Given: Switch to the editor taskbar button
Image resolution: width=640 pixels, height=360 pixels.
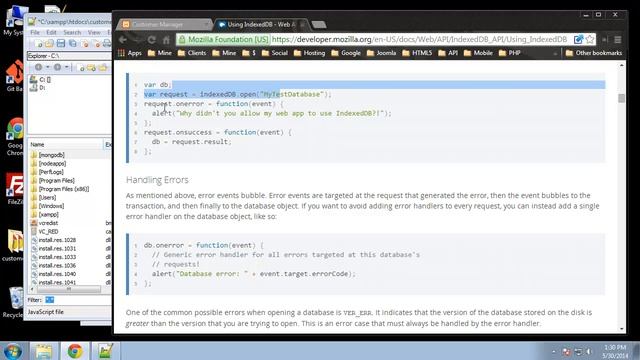Looking at the screenshot, I should point(105,351).
